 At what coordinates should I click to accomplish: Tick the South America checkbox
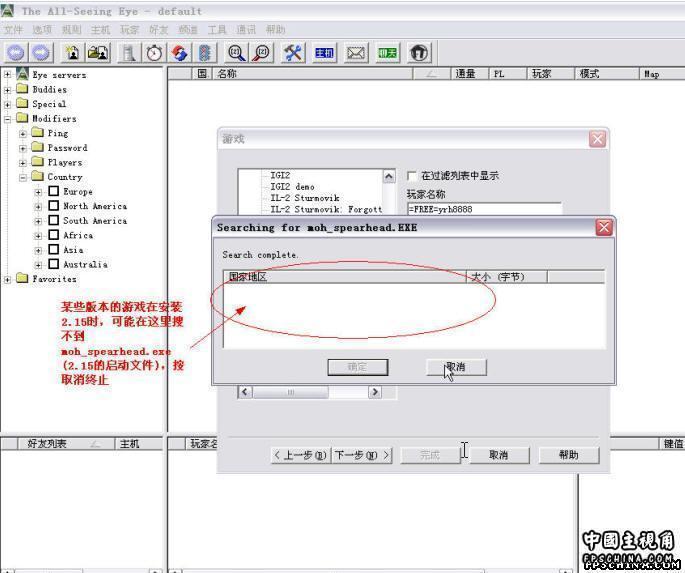click(x=54, y=220)
